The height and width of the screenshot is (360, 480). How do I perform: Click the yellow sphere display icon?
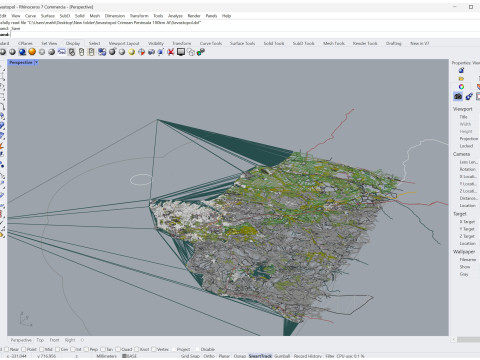click(x=132, y=52)
